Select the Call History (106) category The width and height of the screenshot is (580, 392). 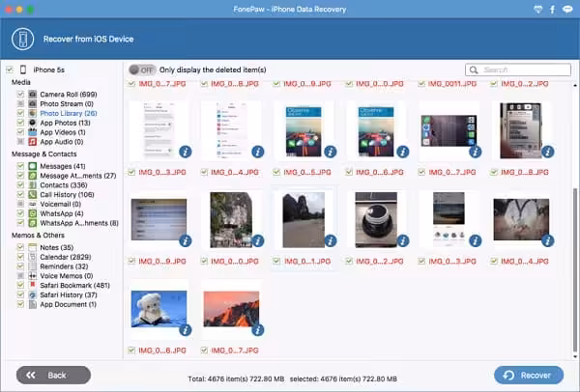click(67, 195)
